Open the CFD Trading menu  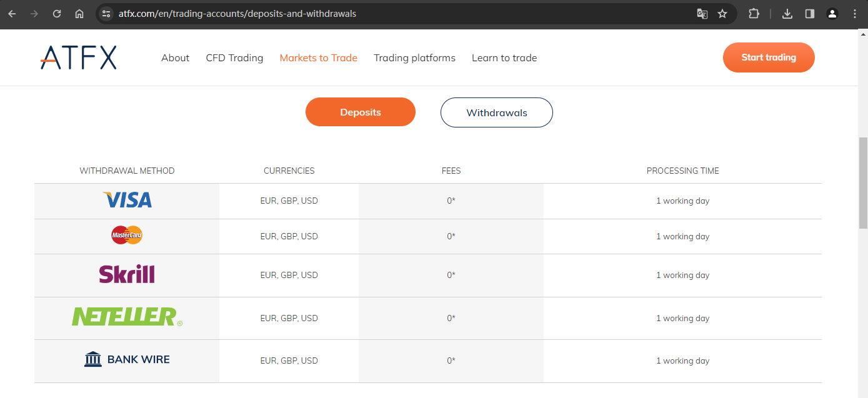[x=234, y=57]
